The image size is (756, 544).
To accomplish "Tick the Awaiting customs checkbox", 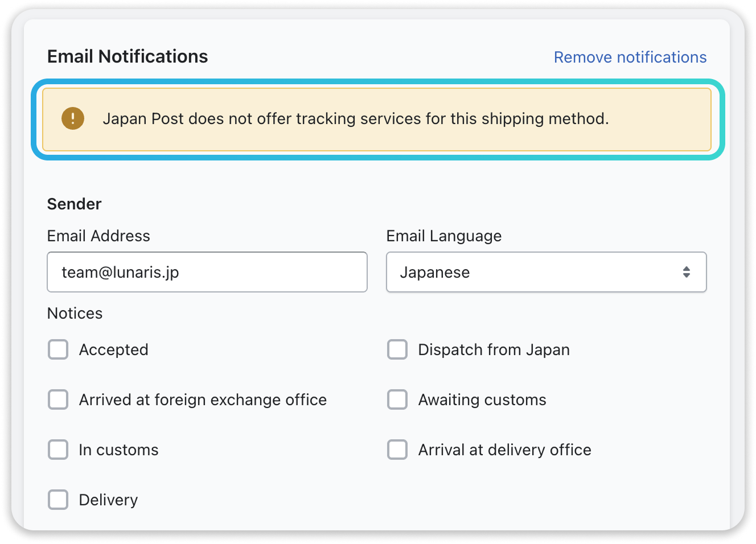I will point(397,399).
